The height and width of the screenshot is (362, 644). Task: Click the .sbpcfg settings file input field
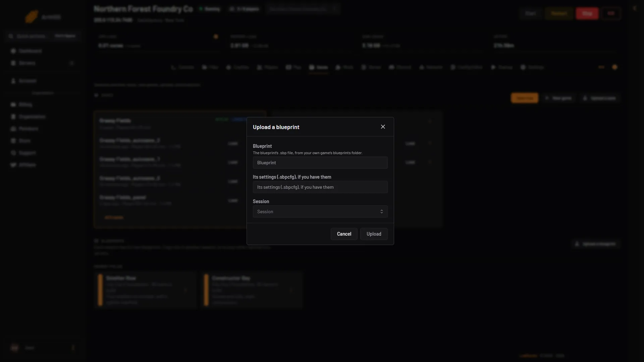click(320, 187)
